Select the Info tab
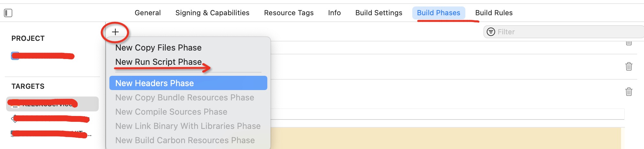This screenshot has width=644, height=149. tap(334, 13)
